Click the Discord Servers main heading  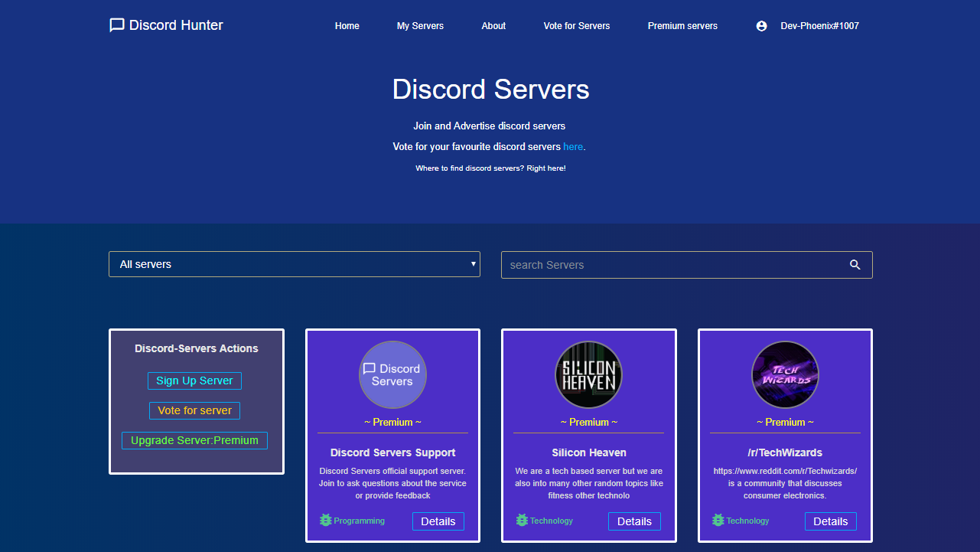(490, 90)
